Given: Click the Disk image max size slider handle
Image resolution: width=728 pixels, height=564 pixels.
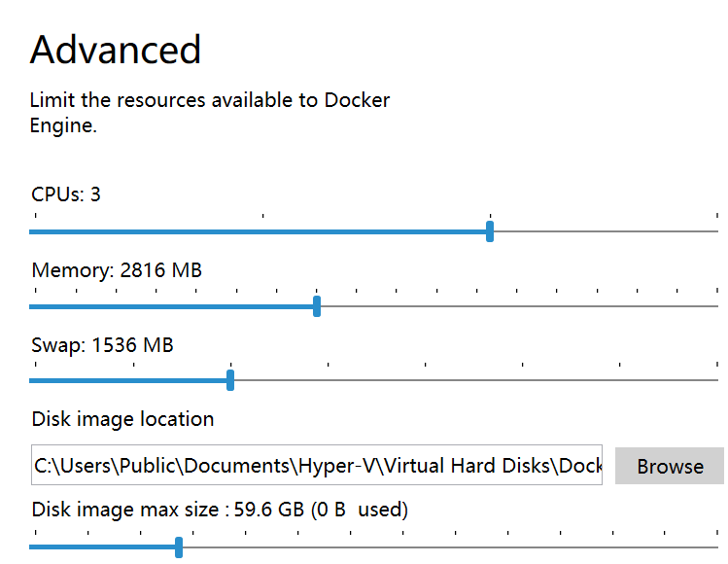Looking at the screenshot, I should click(179, 547).
